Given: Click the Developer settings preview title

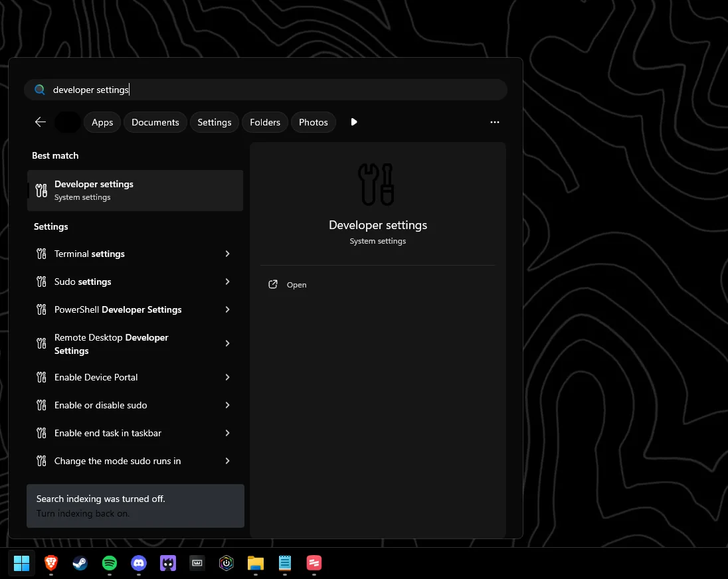Looking at the screenshot, I should click(x=378, y=225).
